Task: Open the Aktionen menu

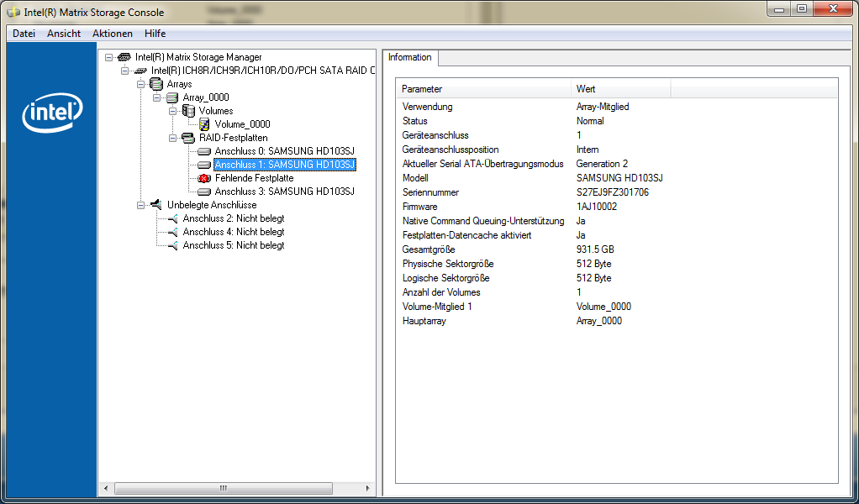Action: pyautogui.click(x=113, y=34)
